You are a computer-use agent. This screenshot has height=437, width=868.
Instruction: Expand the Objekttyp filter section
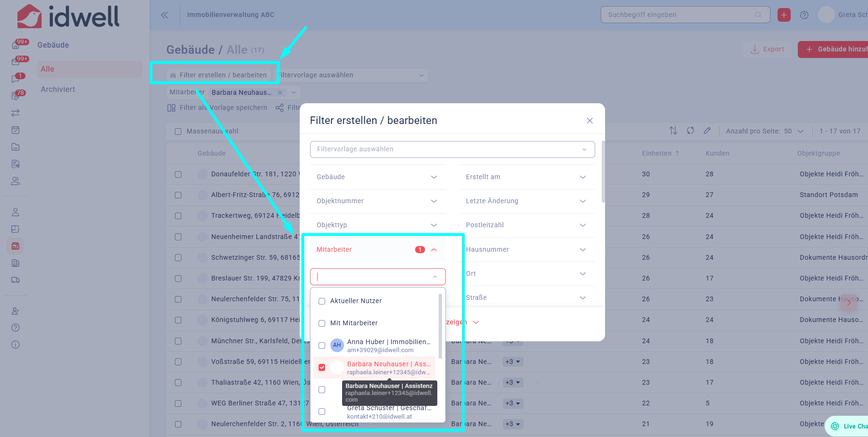377,225
